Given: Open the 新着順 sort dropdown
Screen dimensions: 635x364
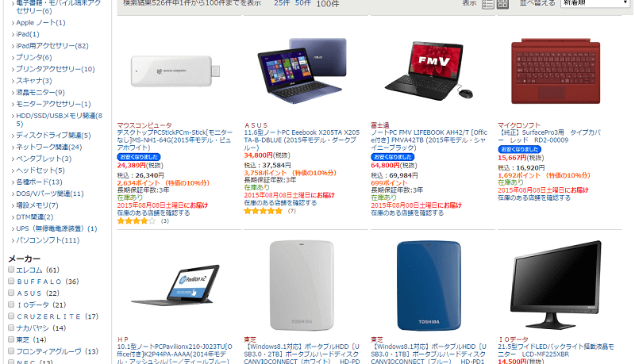Looking at the screenshot, I should [x=595, y=3].
